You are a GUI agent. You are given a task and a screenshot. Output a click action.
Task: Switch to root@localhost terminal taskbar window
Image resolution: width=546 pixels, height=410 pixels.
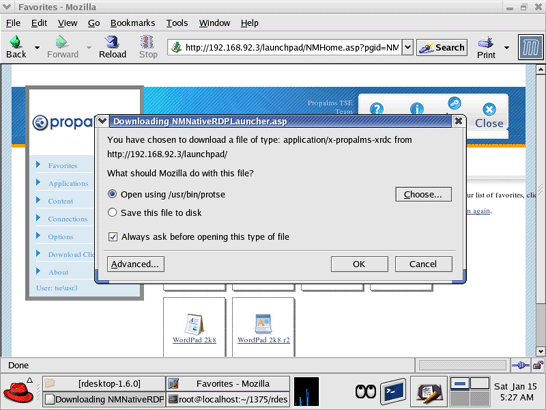228,399
